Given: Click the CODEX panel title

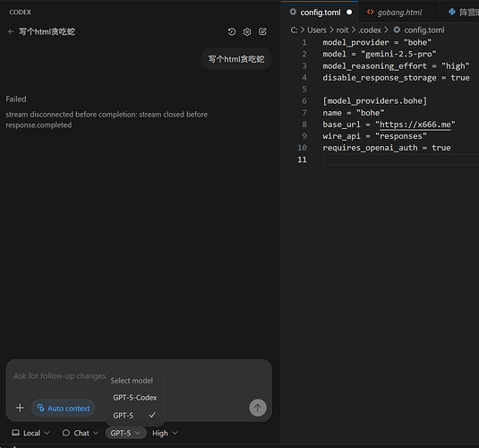Looking at the screenshot, I should click(21, 13).
